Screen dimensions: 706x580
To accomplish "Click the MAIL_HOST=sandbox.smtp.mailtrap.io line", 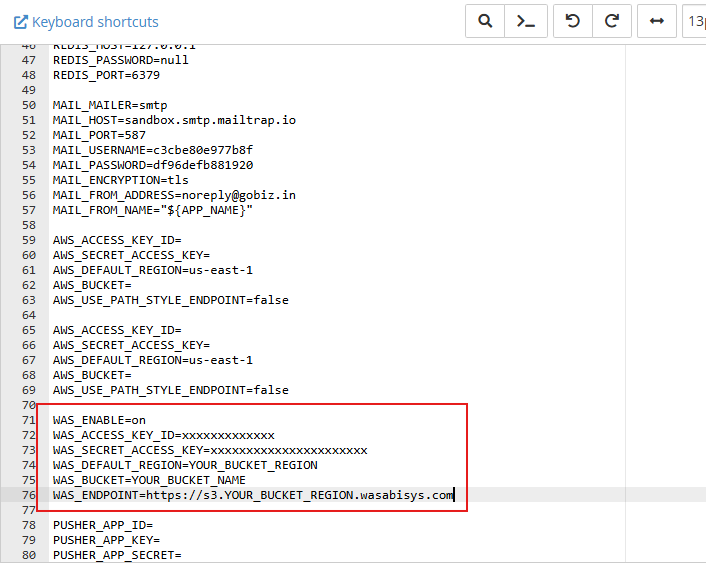I will tap(174, 120).
